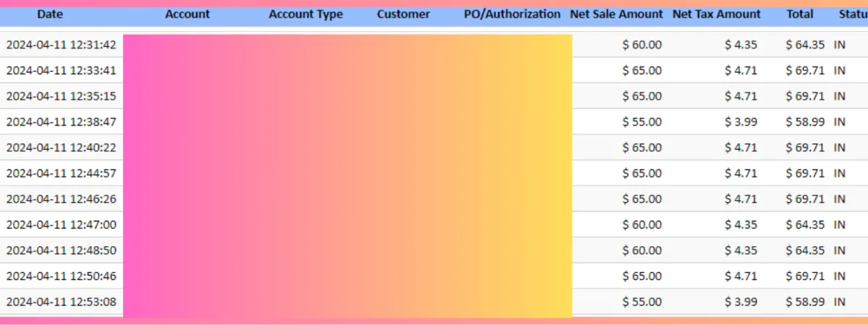Click the 12:46:26 transaction date

coord(61,198)
